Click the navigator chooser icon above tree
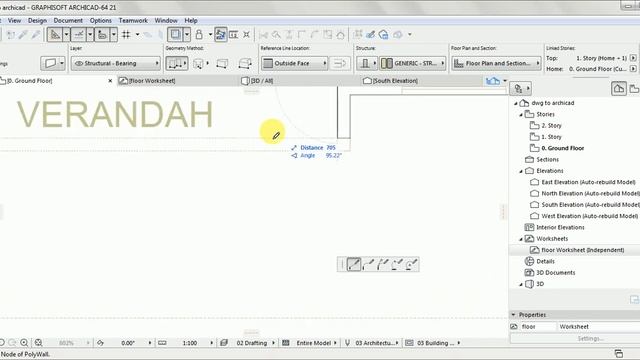The height and width of the screenshot is (360, 640). [520, 88]
